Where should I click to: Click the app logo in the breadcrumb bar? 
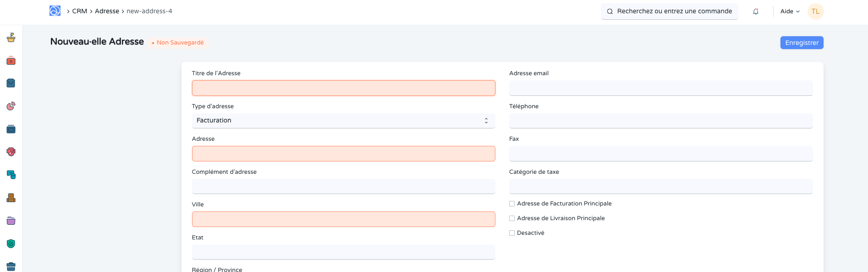coord(55,11)
